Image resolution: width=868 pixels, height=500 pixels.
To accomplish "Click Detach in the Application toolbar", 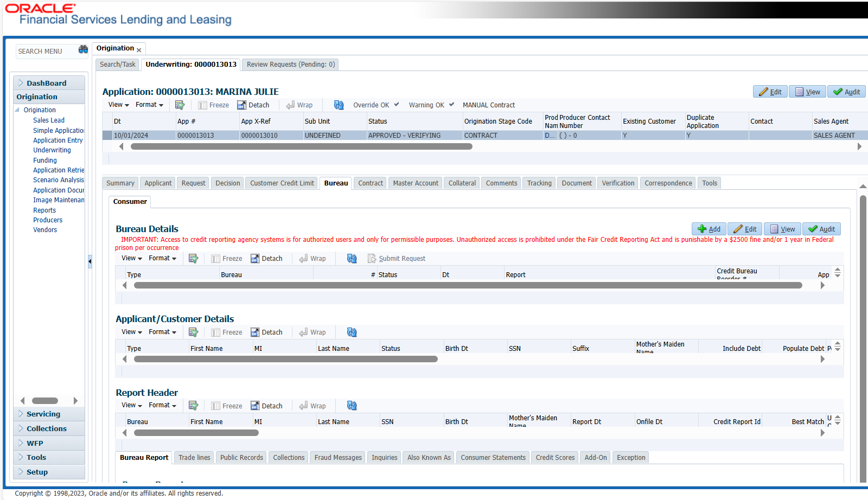I will 253,105.
